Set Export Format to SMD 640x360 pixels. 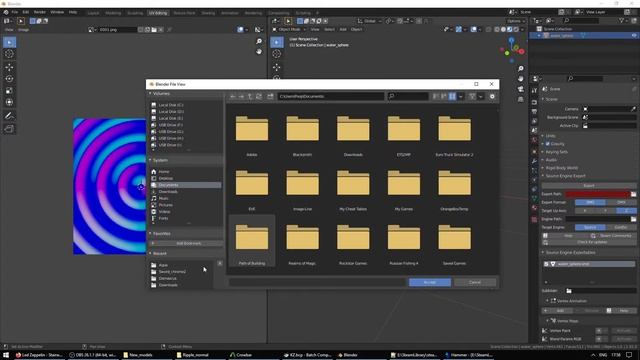coord(590,202)
